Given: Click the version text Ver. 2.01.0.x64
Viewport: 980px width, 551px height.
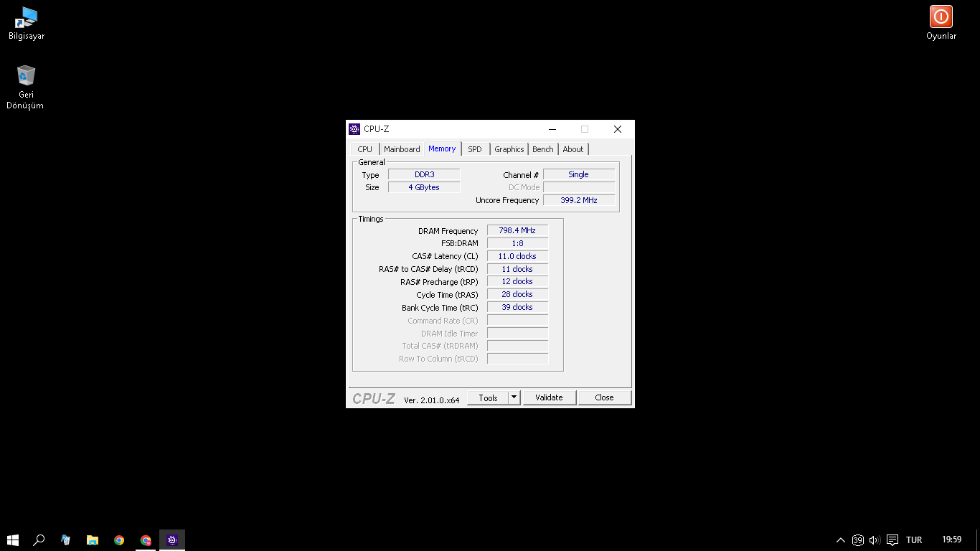Looking at the screenshot, I should pos(432,400).
